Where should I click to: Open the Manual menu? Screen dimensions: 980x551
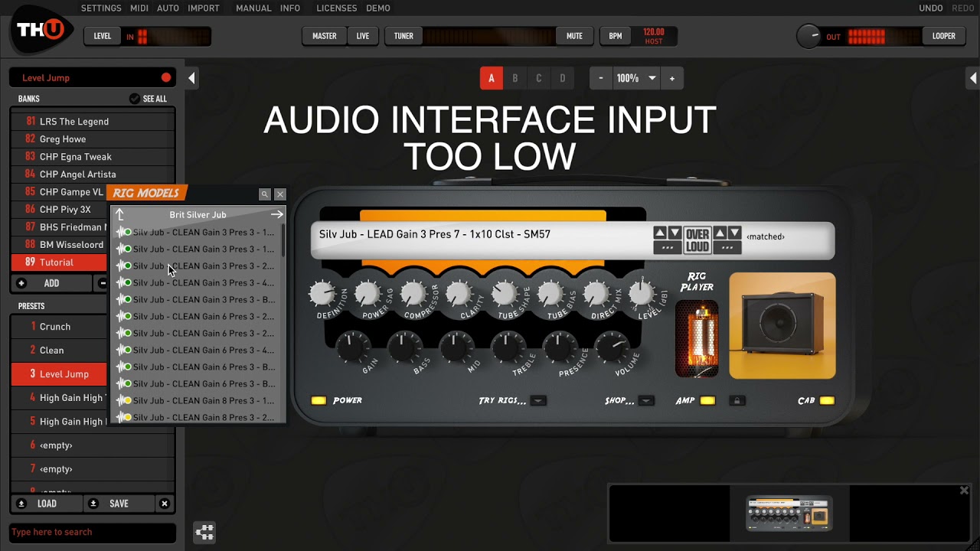click(x=253, y=8)
